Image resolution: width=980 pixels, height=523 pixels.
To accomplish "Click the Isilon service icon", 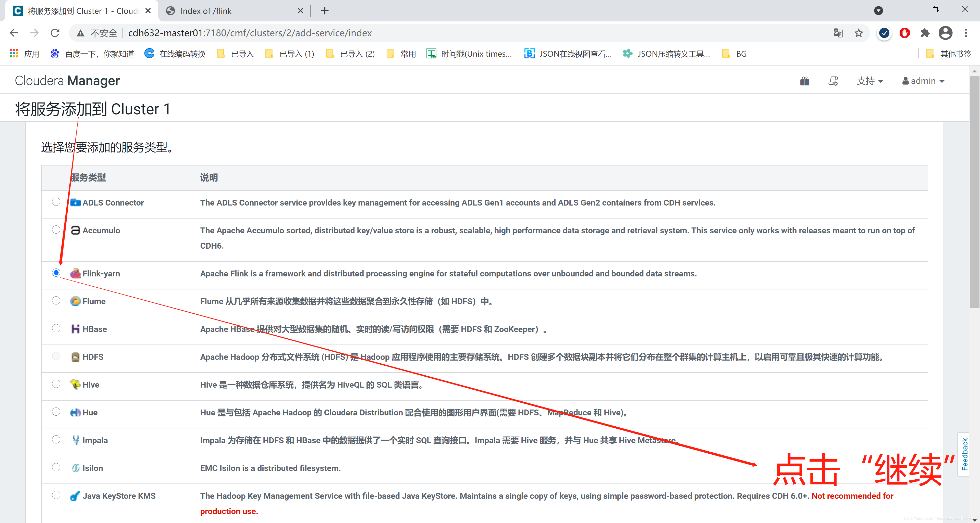I will coord(75,468).
